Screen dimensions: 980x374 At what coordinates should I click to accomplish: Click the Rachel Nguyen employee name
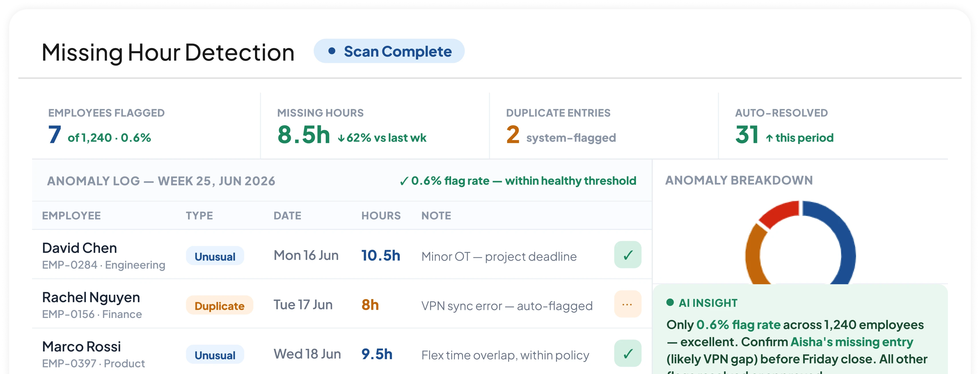pyautogui.click(x=91, y=297)
